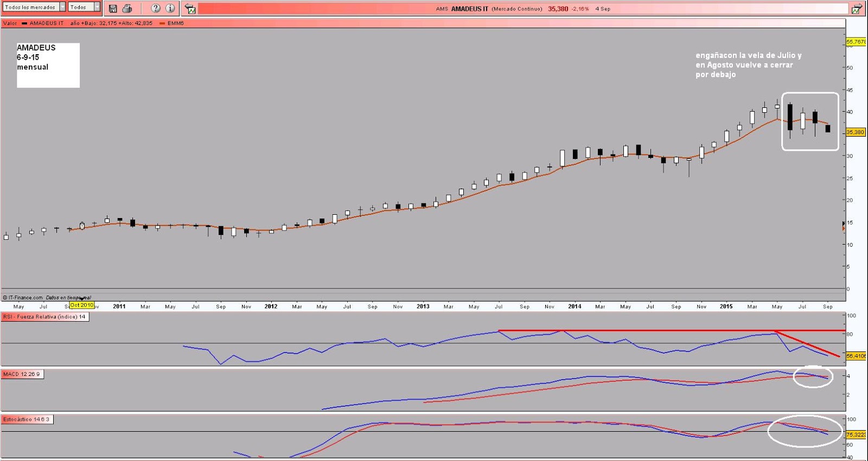Click the '2011' year label on time axis
The image size is (868, 461).
pyautogui.click(x=119, y=306)
